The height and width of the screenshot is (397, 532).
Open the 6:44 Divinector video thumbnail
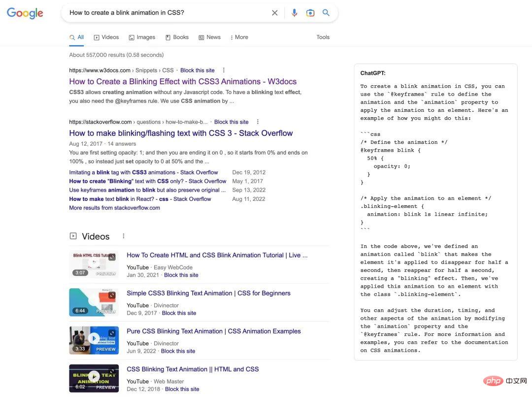pos(94,302)
